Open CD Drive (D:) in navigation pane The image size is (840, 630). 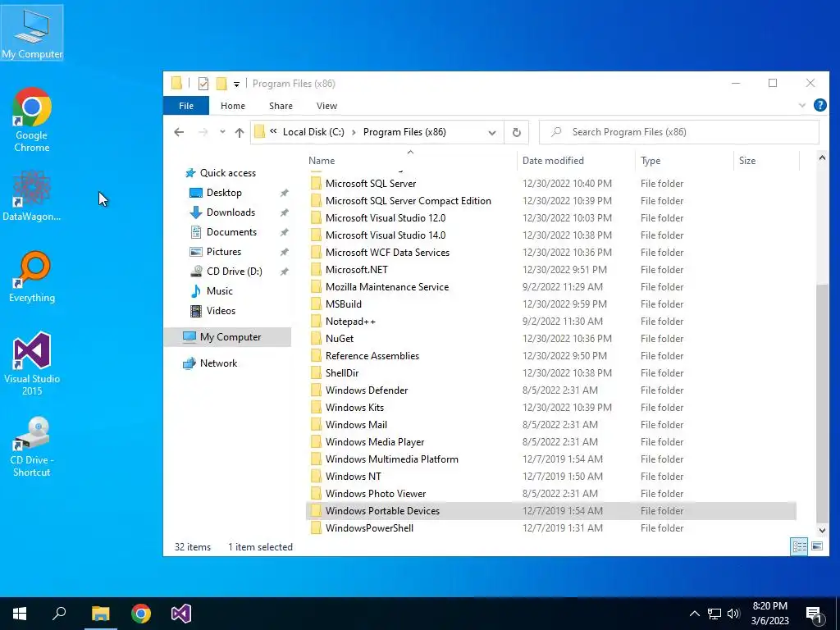coord(235,272)
